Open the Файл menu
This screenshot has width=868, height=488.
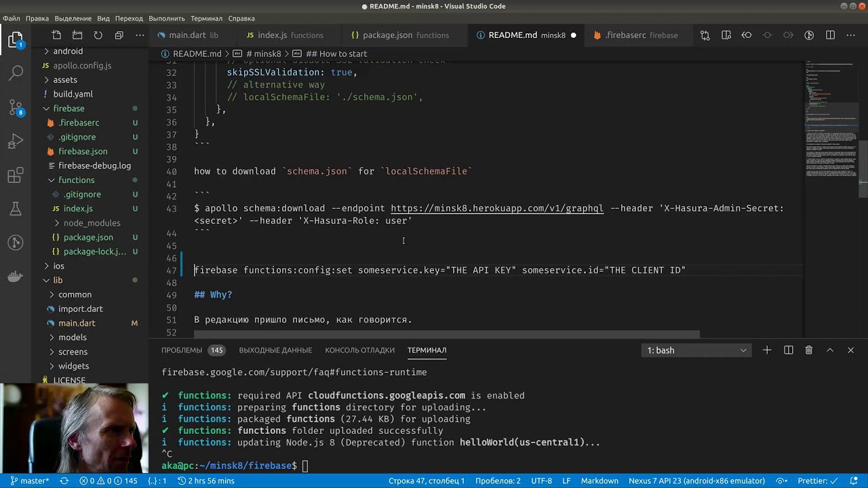(11, 18)
